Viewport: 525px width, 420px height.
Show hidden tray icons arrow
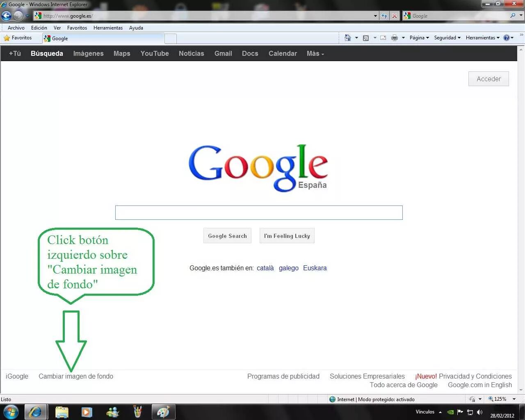click(441, 412)
